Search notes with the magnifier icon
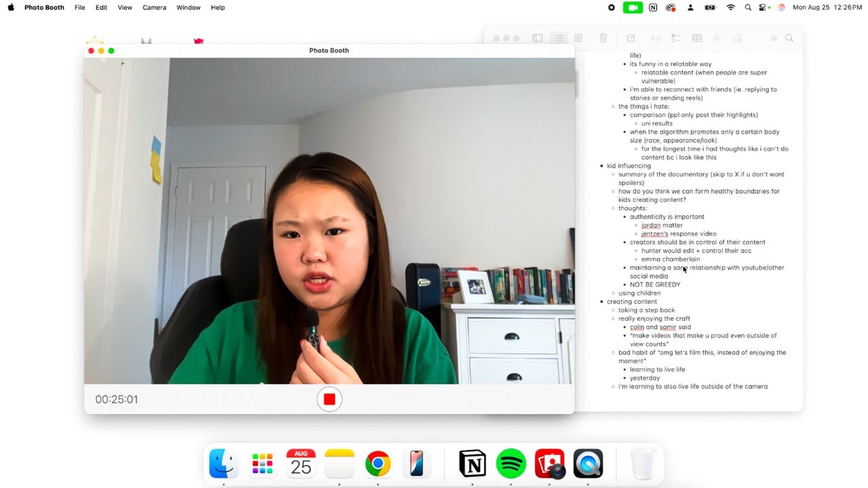 tap(789, 39)
